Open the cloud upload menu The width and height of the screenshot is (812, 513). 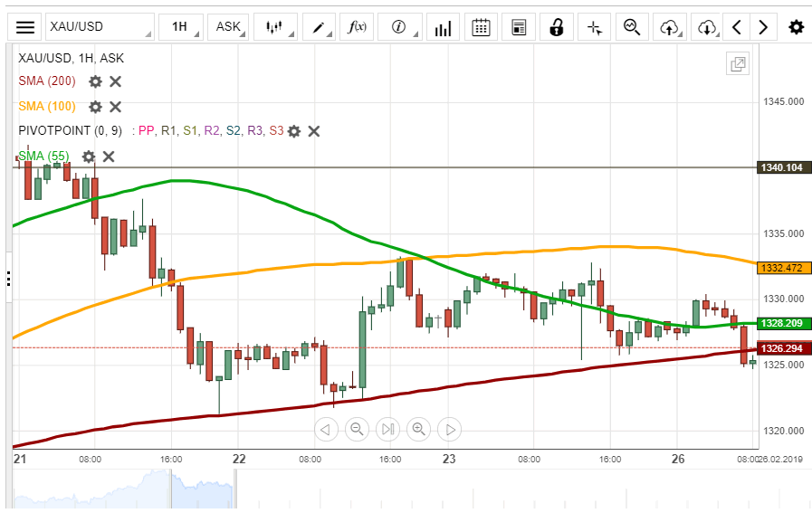click(670, 27)
